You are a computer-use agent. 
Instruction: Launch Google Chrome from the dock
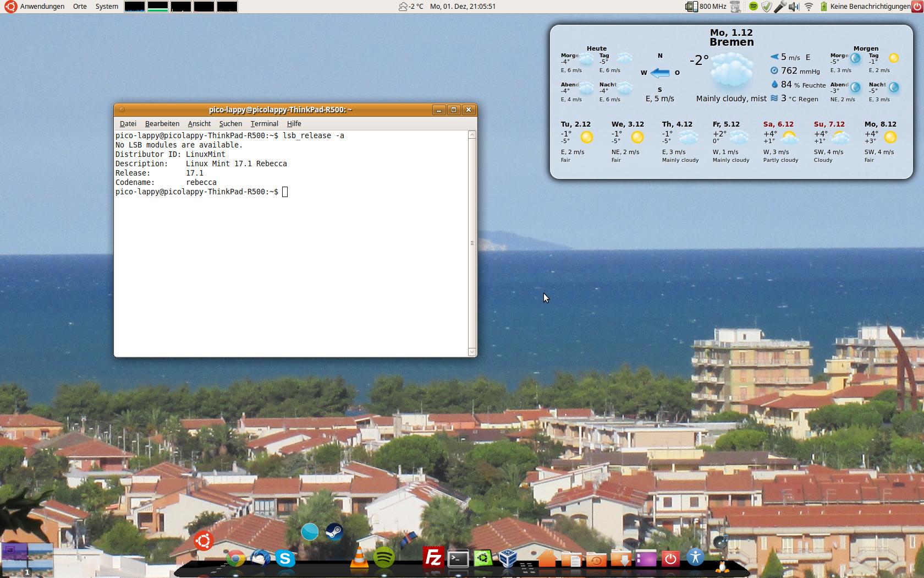pyautogui.click(x=235, y=559)
